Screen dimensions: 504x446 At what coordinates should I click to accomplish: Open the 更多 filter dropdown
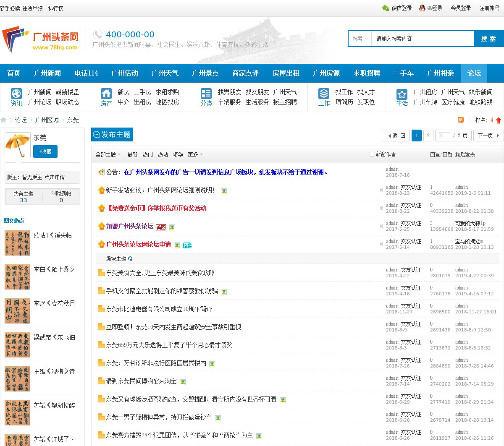(195, 154)
